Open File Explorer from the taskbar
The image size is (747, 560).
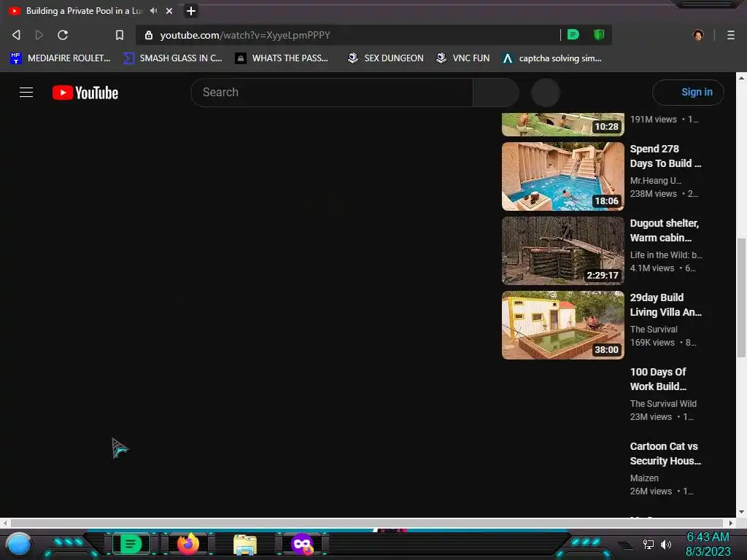[245, 545]
